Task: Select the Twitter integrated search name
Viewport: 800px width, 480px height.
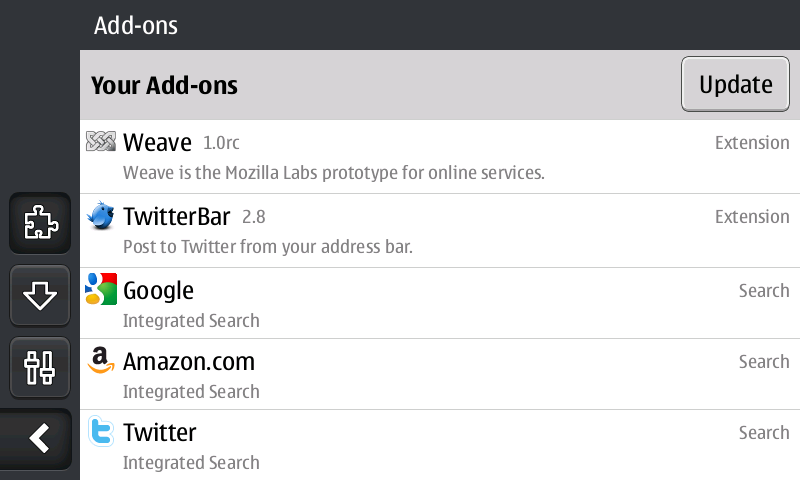Action: coord(159,432)
